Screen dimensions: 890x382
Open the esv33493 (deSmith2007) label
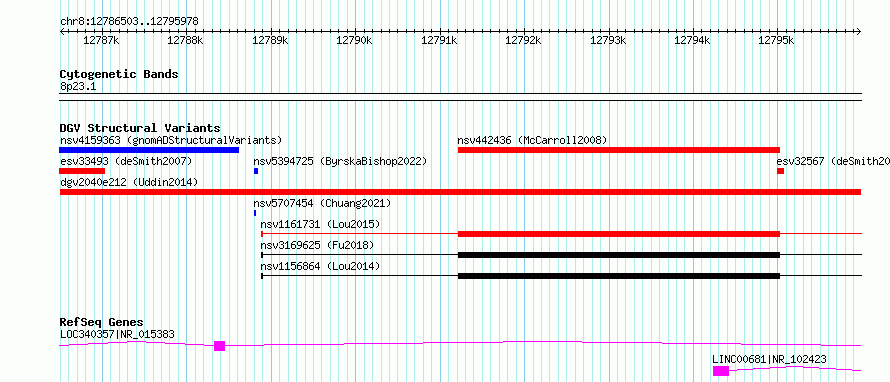coord(126,161)
